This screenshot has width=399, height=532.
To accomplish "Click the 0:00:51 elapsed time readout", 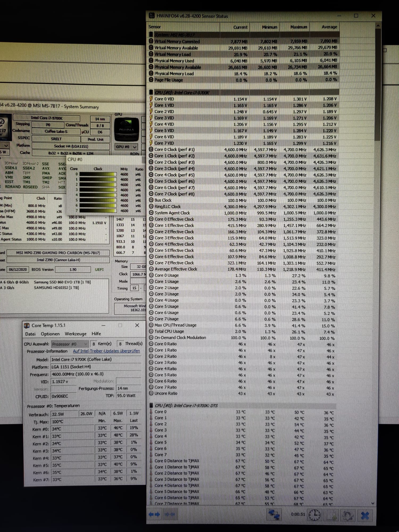I will pyautogui.click(x=298, y=514).
